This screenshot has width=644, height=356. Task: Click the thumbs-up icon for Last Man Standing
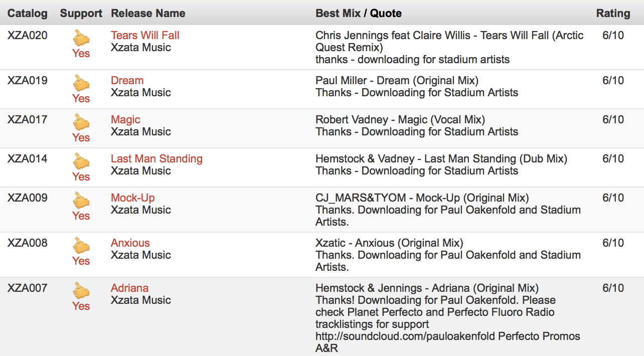pyautogui.click(x=81, y=161)
